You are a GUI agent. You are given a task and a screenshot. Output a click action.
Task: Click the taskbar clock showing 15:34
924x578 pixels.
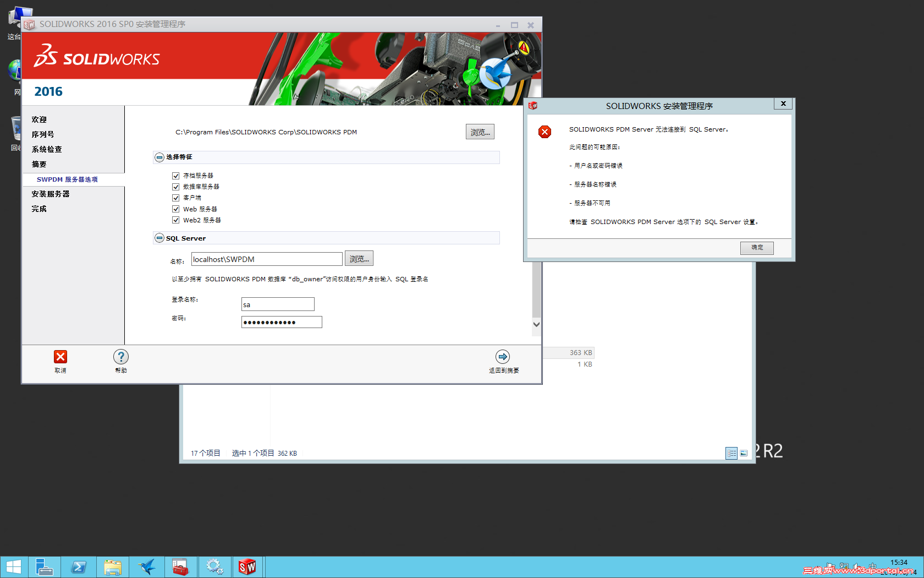click(x=899, y=563)
